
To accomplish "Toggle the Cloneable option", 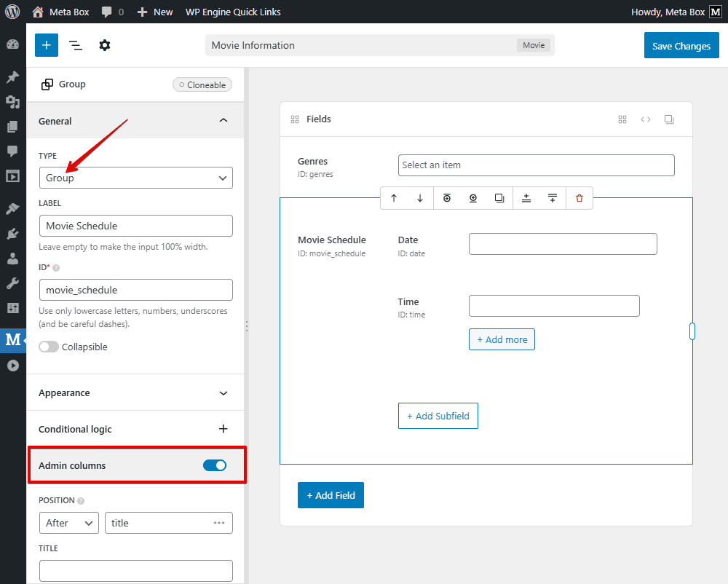I will click(x=202, y=84).
